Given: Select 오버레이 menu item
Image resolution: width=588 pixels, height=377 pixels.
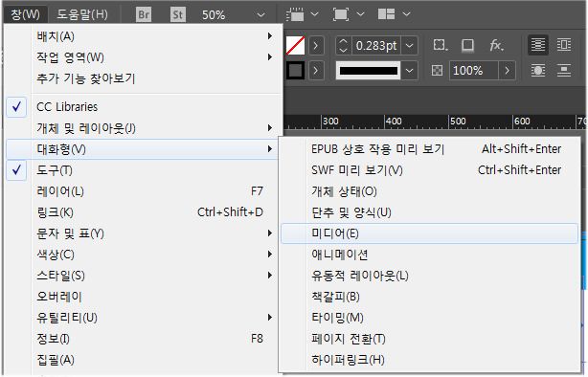Looking at the screenshot, I should (144, 297).
